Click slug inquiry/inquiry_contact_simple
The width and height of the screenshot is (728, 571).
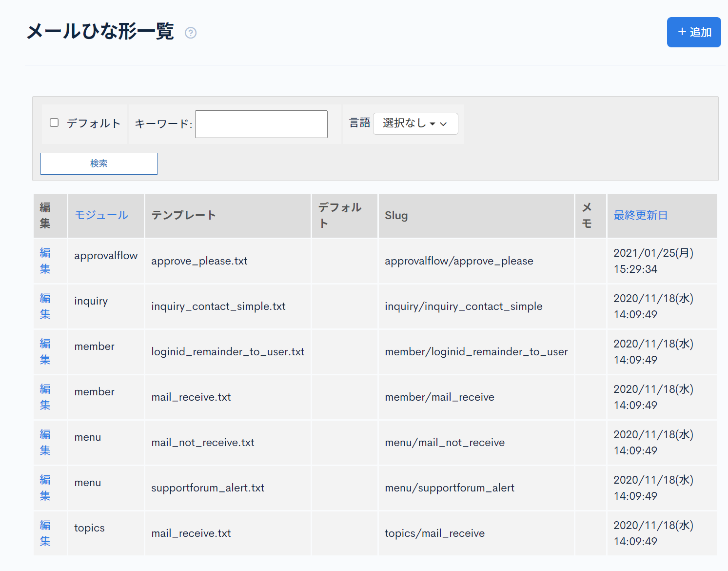(464, 306)
